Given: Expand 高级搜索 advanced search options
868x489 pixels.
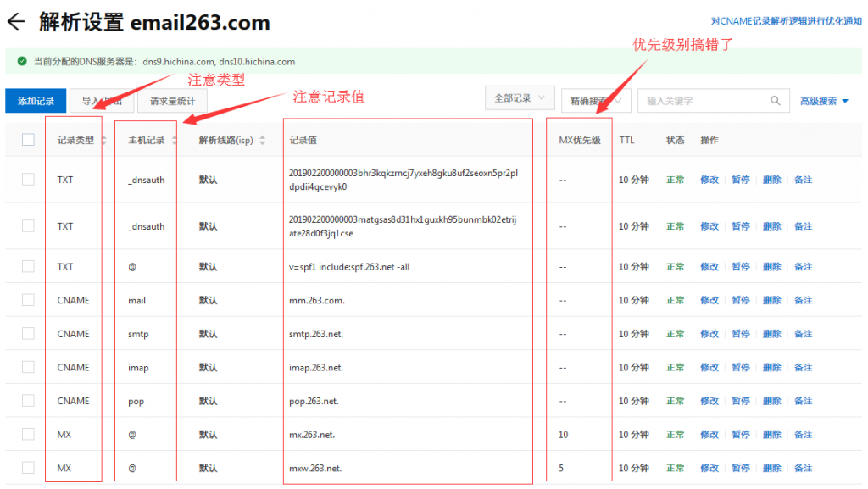Looking at the screenshot, I should tap(824, 102).
